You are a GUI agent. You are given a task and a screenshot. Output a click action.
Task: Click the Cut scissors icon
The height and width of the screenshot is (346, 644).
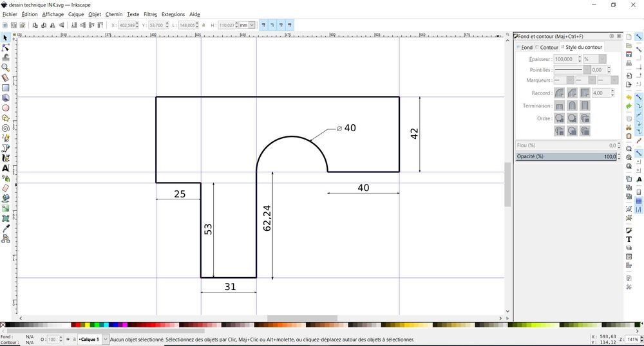[629, 127]
